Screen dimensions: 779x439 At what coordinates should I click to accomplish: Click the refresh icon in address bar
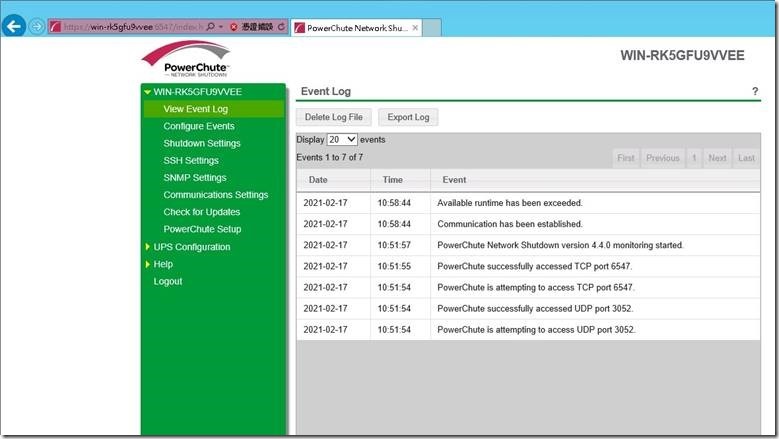[280, 27]
